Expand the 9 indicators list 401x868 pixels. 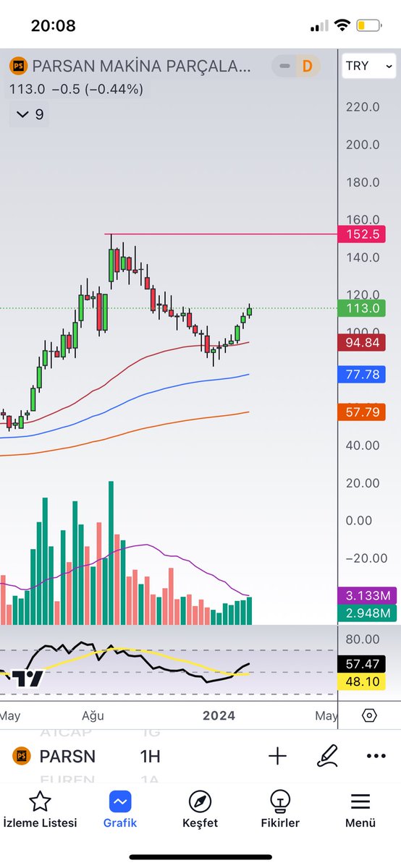pos(30,114)
